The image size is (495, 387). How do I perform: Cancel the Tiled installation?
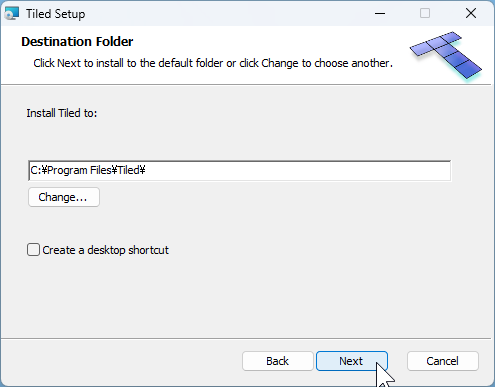443,361
